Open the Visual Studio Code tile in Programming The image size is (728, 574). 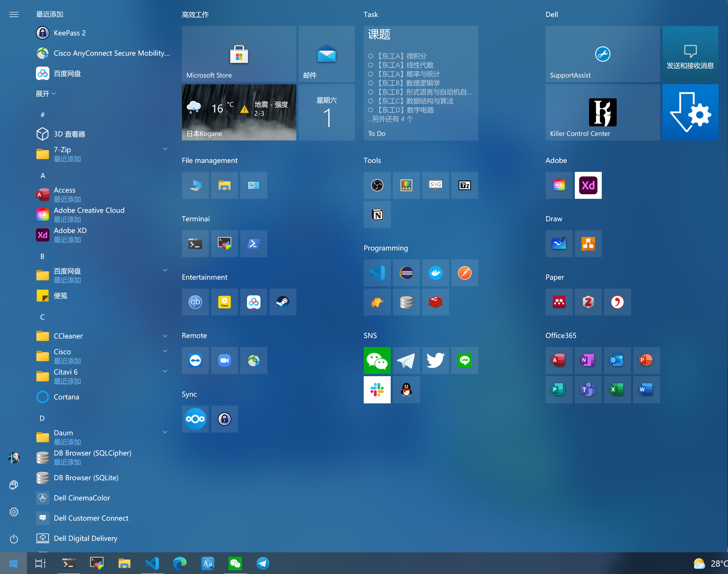click(x=377, y=273)
